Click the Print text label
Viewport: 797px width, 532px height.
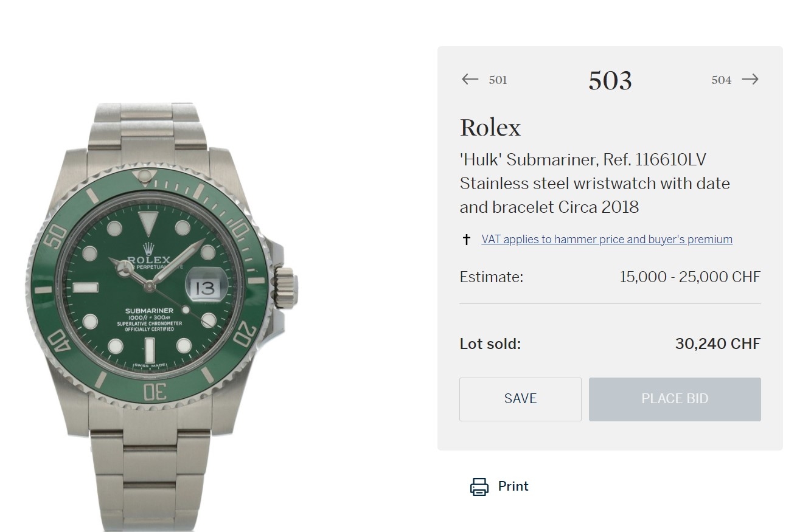point(513,486)
